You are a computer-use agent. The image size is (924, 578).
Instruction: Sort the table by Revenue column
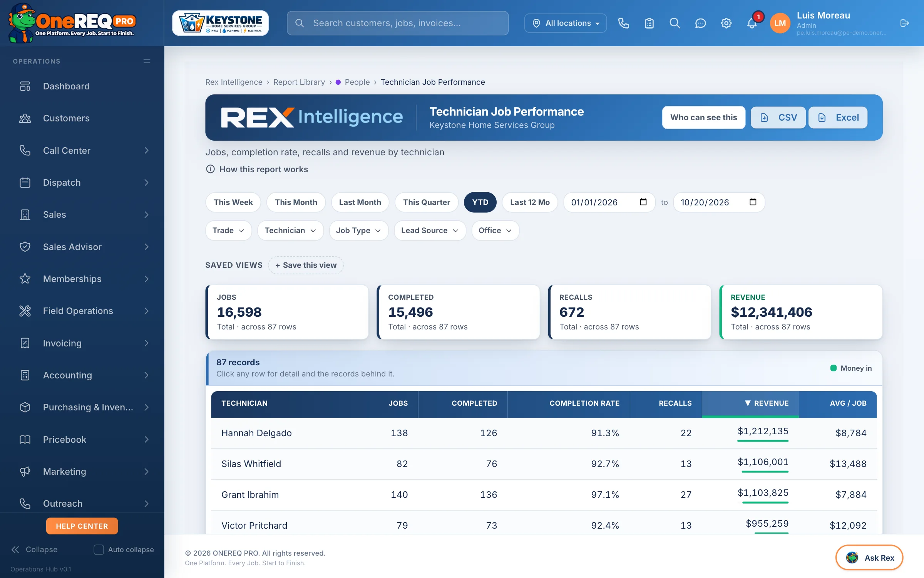coord(750,403)
